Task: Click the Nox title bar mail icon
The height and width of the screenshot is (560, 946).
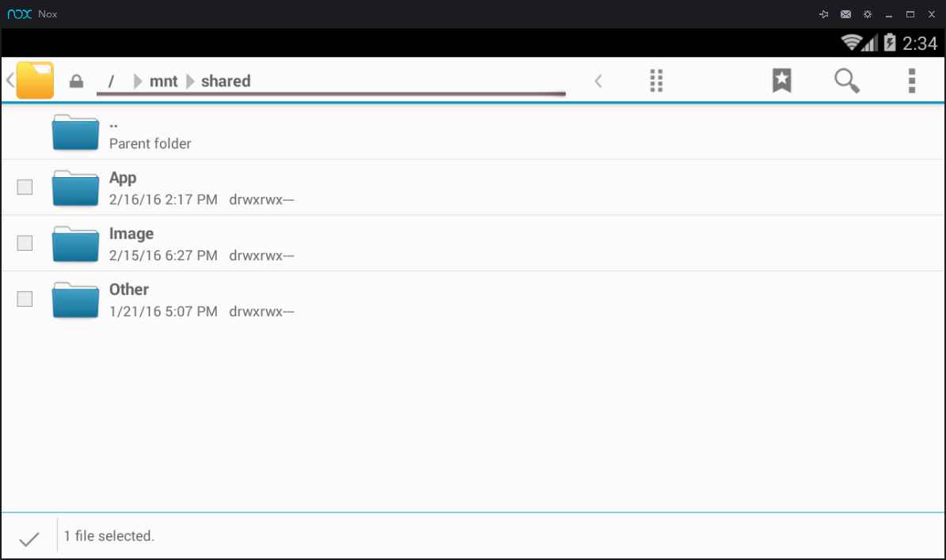Action: coord(845,14)
